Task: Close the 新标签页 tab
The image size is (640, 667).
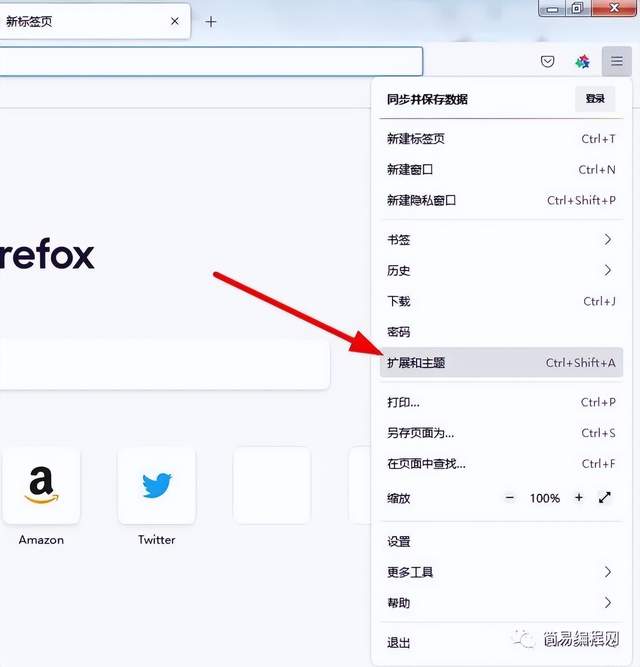Action: (175, 21)
